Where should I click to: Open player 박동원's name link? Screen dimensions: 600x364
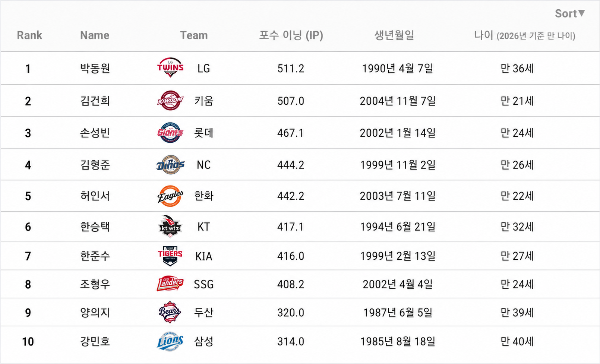tap(95, 68)
